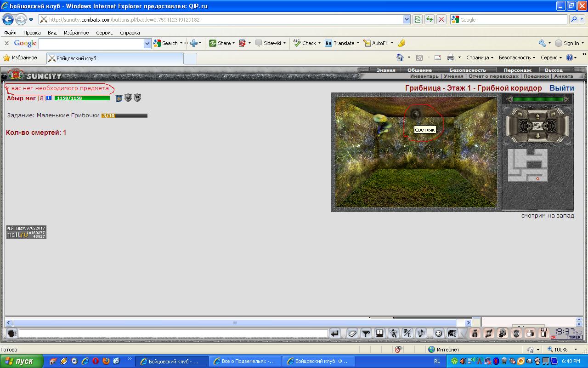Click the green movement bar above navigation pad
588x368 pixels.
pos(538,99)
